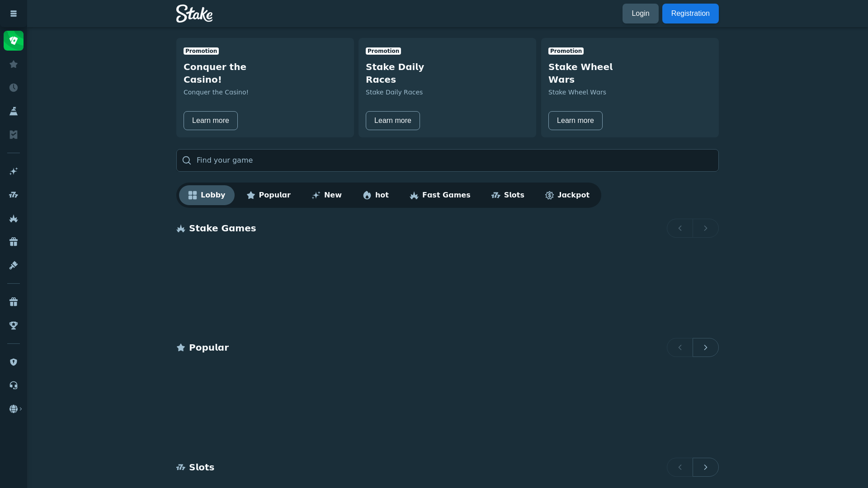Switch to the hot tab
This screenshot has height=488, width=868.
click(x=376, y=195)
